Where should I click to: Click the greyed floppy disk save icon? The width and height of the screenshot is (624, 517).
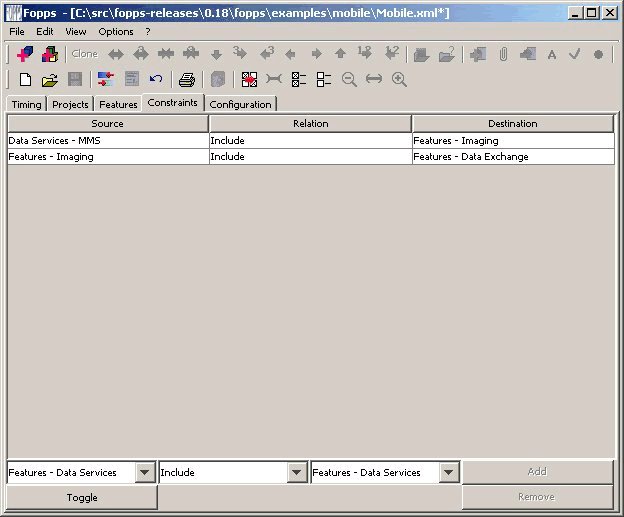coord(75,80)
